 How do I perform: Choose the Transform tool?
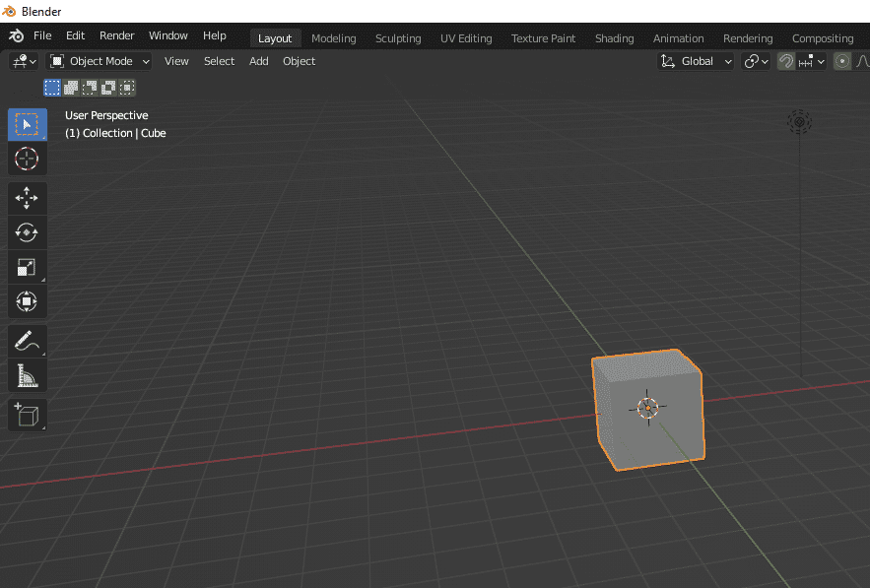pyautogui.click(x=27, y=301)
